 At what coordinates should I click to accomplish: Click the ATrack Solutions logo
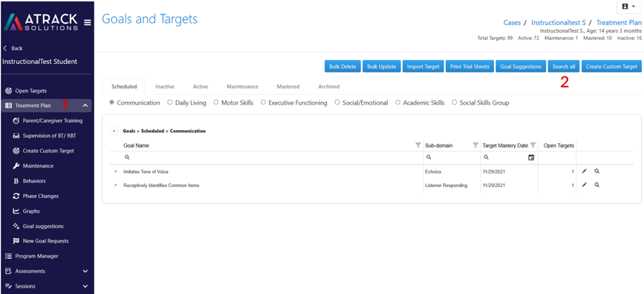tap(41, 22)
